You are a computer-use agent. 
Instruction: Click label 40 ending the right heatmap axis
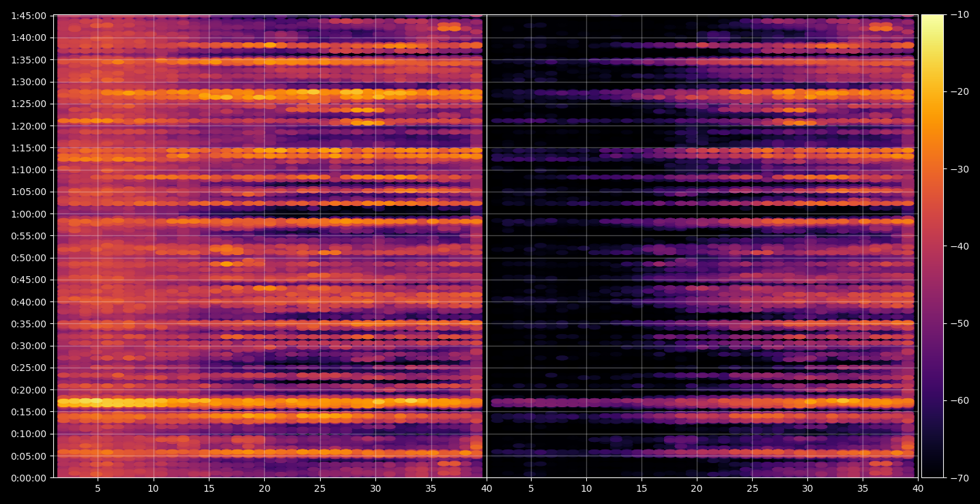[919, 489]
